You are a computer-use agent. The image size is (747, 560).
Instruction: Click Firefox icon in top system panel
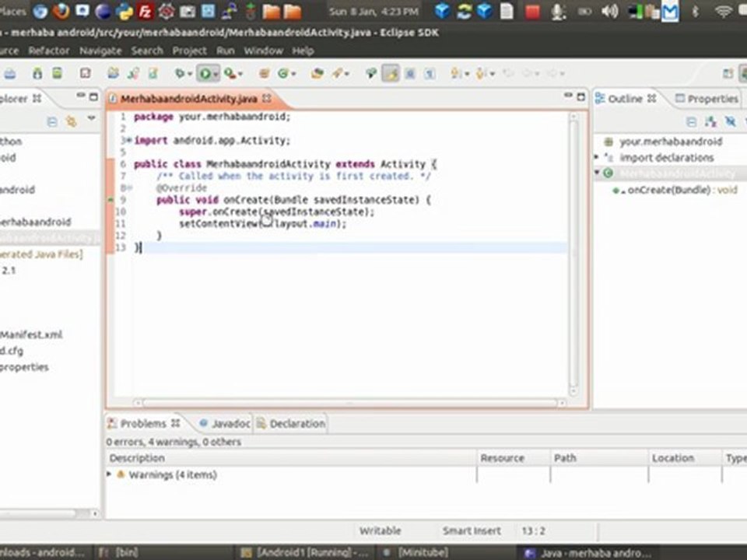pyautogui.click(x=61, y=11)
